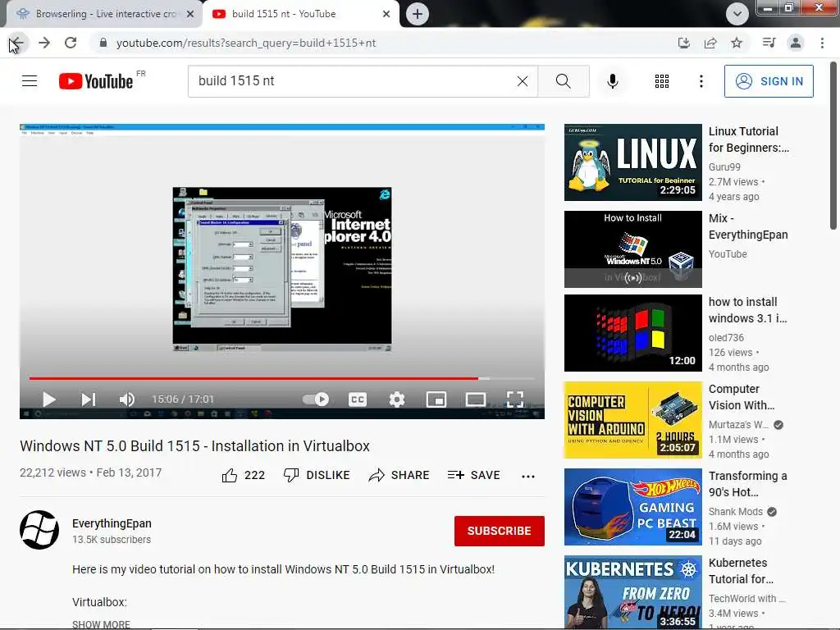Go back with the browser back arrow
Viewport: 840px width, 630px height.
(17, 43)
